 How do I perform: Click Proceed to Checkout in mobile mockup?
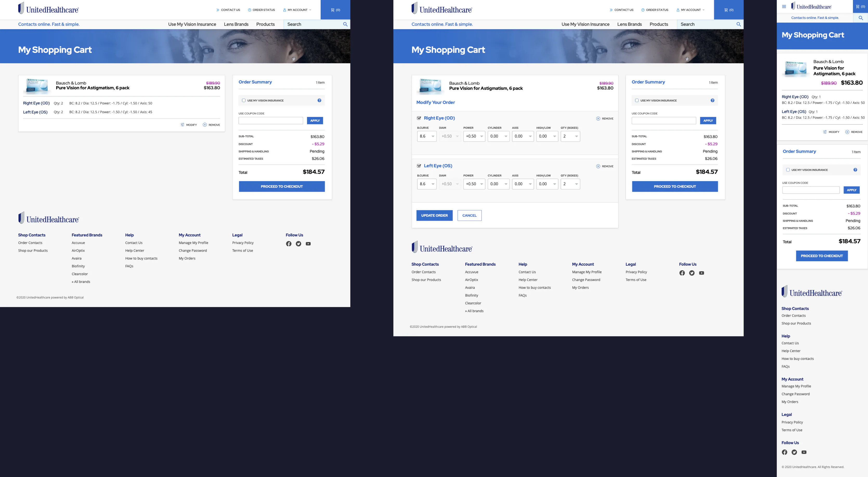822,256
